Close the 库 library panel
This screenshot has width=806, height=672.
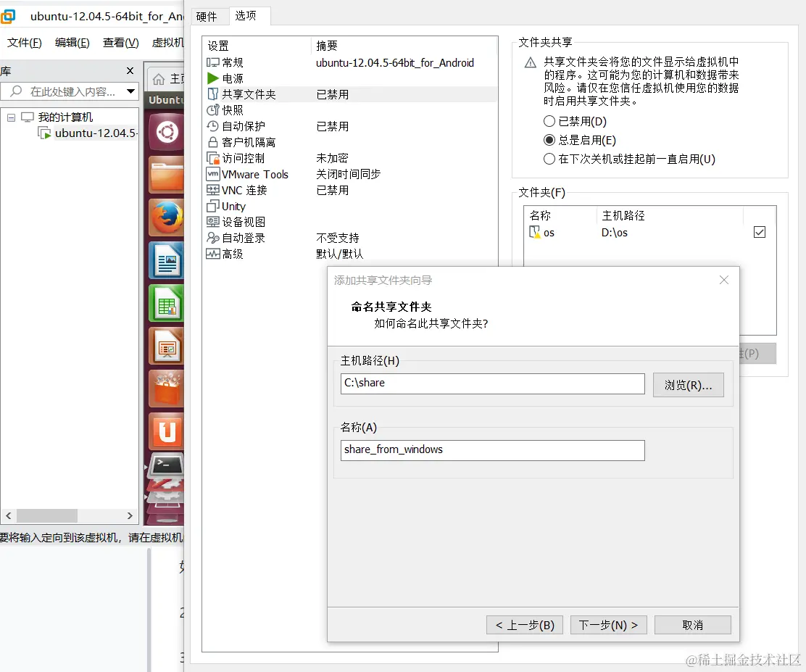click(130, 71)
